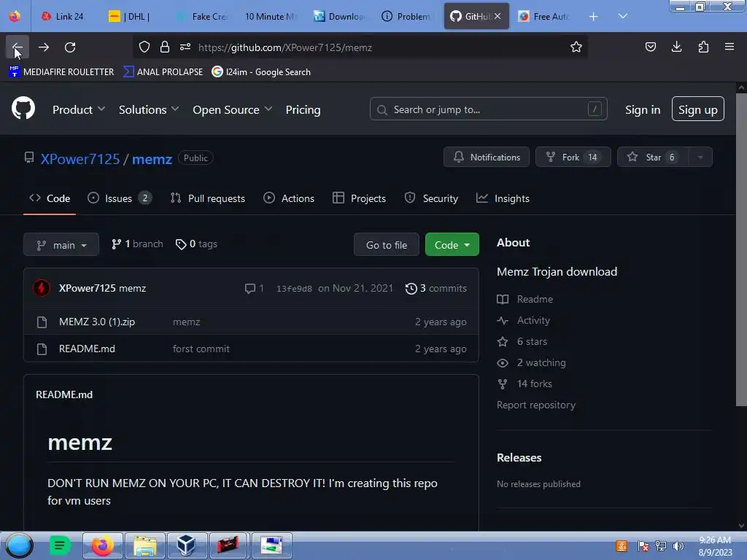The height and width of the screenshot is (560, 747).
Task: Click the XPower7125 avatar in the commit row
Action: point(42,288)
